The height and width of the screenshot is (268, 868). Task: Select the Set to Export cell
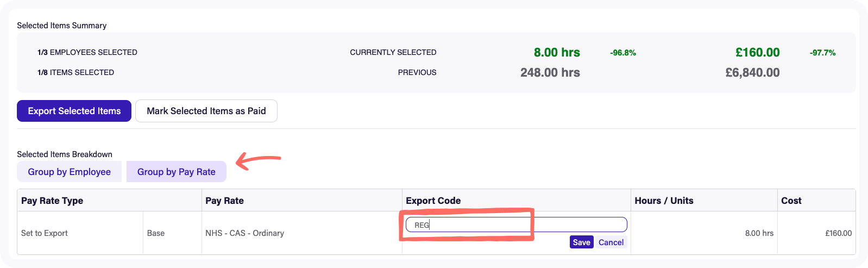pyautogui.click(x=45, y=233)
